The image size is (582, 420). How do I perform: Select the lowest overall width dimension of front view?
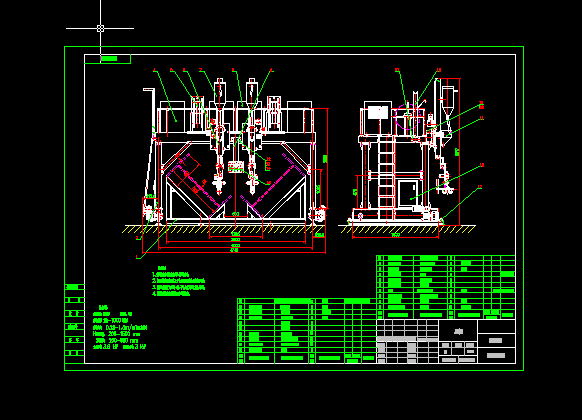[234, 251]
